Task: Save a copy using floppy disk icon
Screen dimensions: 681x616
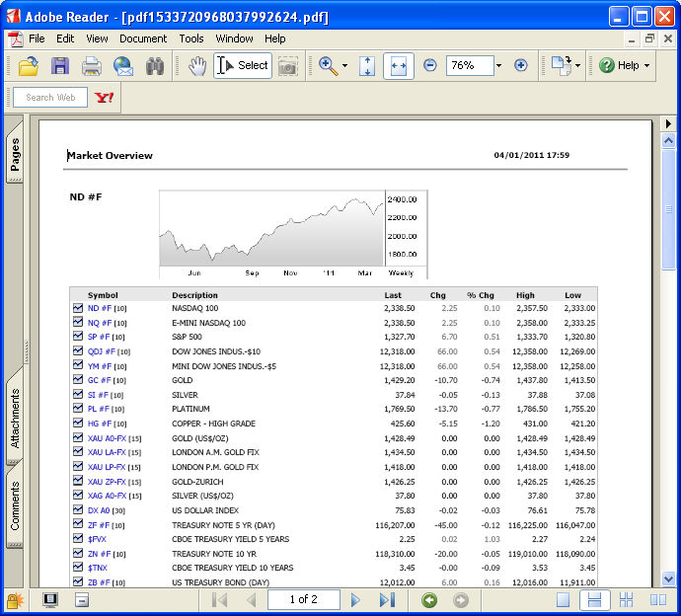Action: click(60, 66)
